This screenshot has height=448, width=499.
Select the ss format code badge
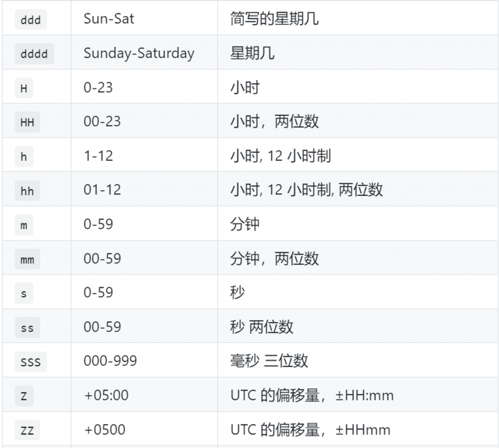click(x=27, y=328)
